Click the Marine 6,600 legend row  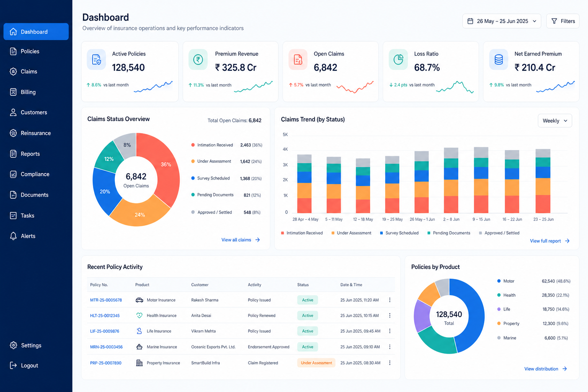(x=532, y=338)
